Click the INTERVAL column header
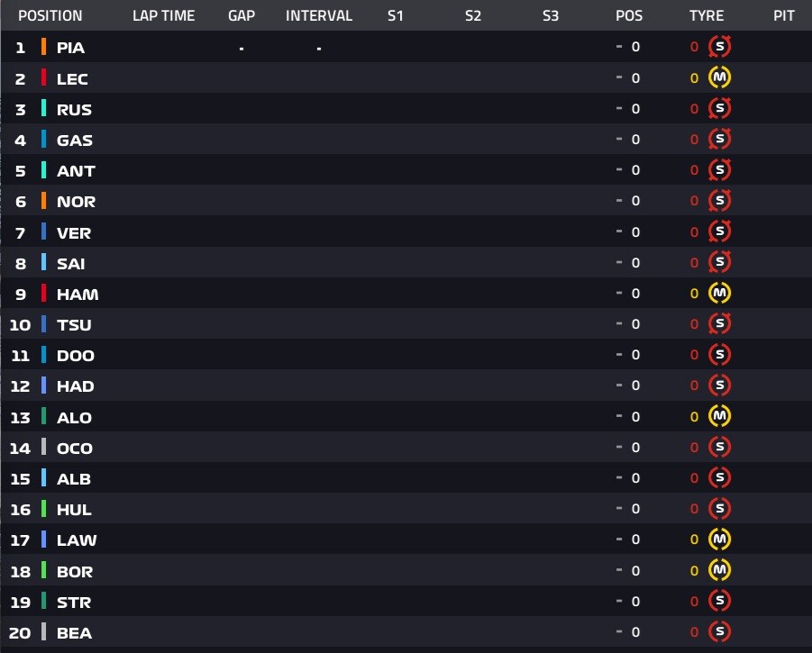 tap(319, 15)
